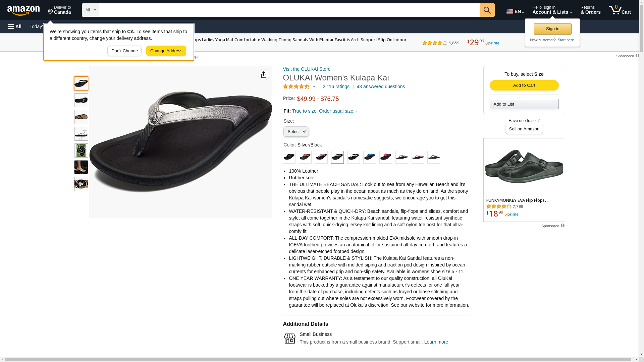This screenshot has height=362, width=644.
Task: Open the All hamburger menu
Action: pos(15,26)
